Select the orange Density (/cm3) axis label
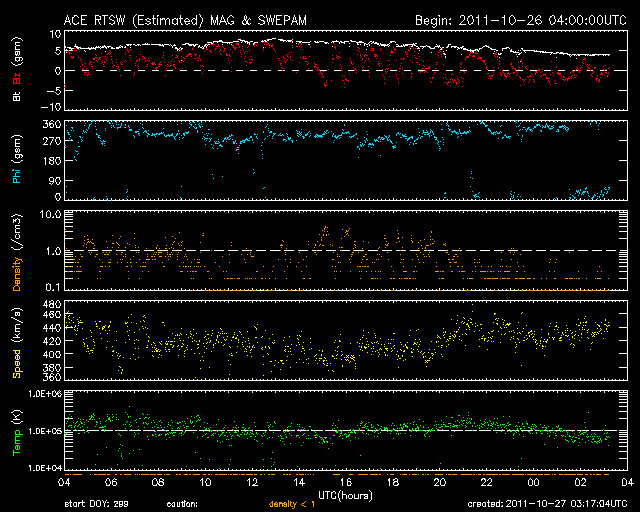 17,257
